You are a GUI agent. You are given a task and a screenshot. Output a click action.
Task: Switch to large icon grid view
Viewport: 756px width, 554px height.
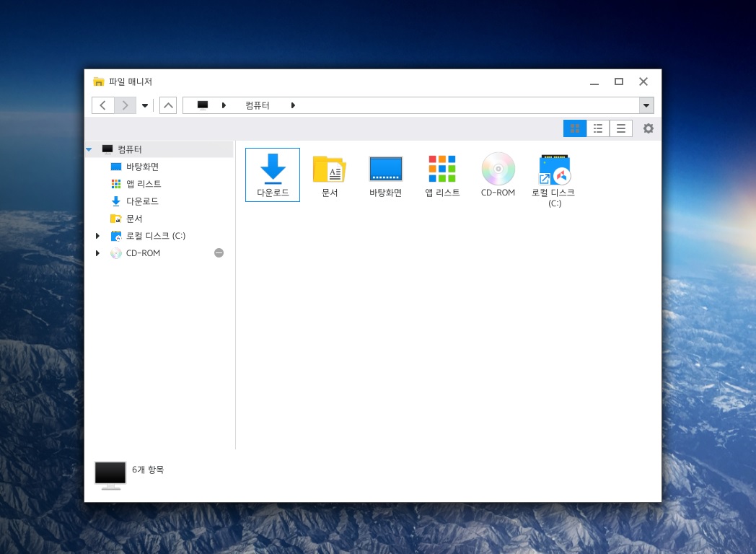(575, 128)
